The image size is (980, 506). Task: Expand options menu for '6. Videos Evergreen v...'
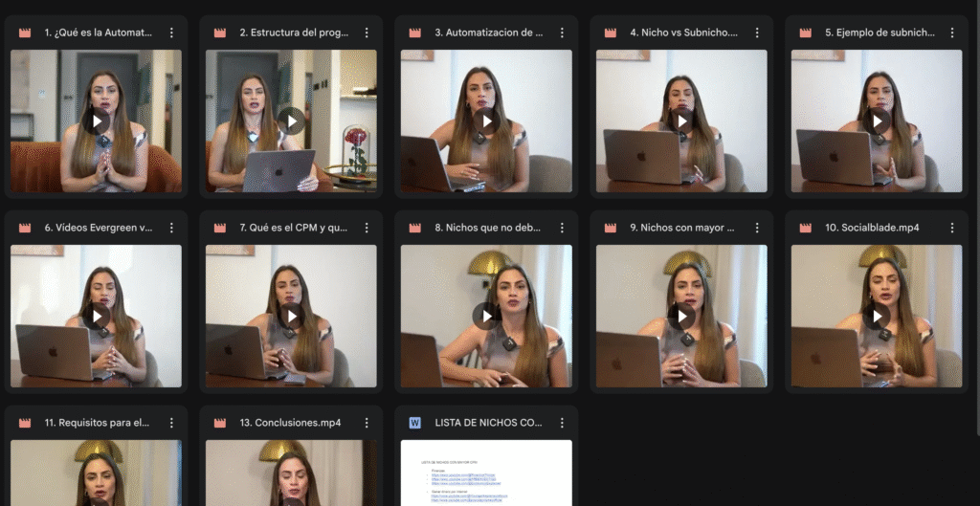tap(171, 228)
